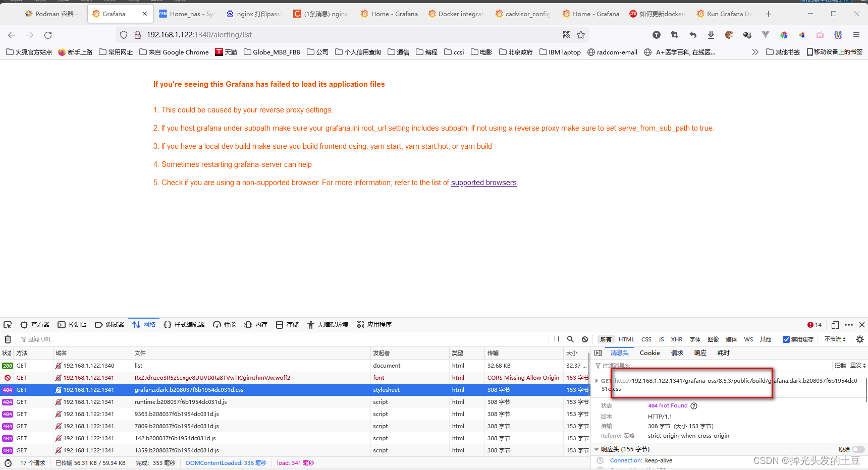Screen dimensions: 868x470
Task: Click the 新手上路 bookmark
Action: pyautogui.click(x=75, y=52)
